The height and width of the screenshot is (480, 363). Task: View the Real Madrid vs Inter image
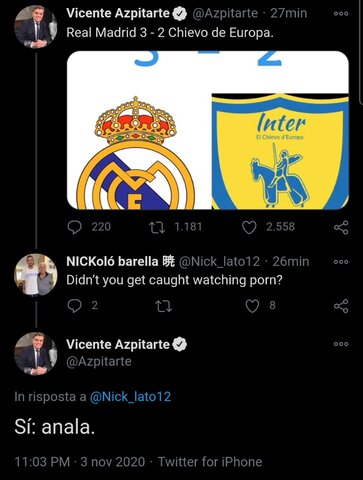(x=208, y=130)
